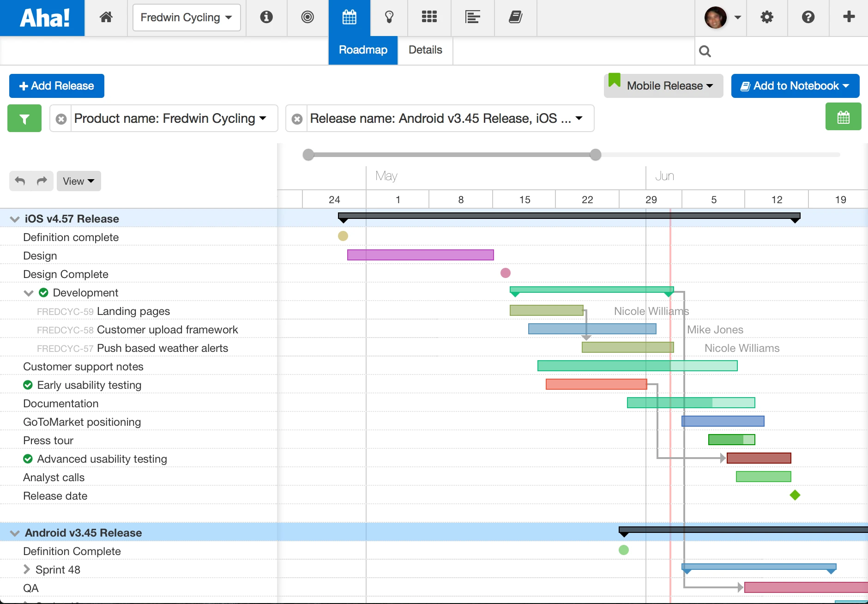Open the reports list icon
868x604 pixels.
pos(473,17)
